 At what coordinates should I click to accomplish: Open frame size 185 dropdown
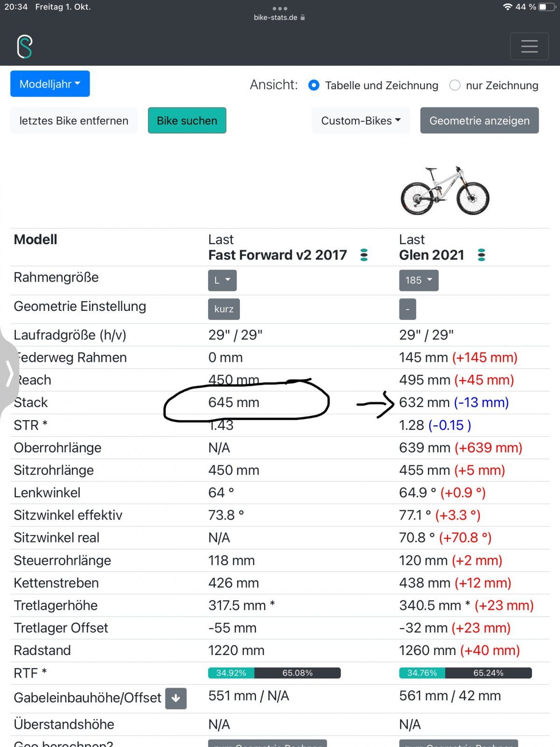[419, 280]
